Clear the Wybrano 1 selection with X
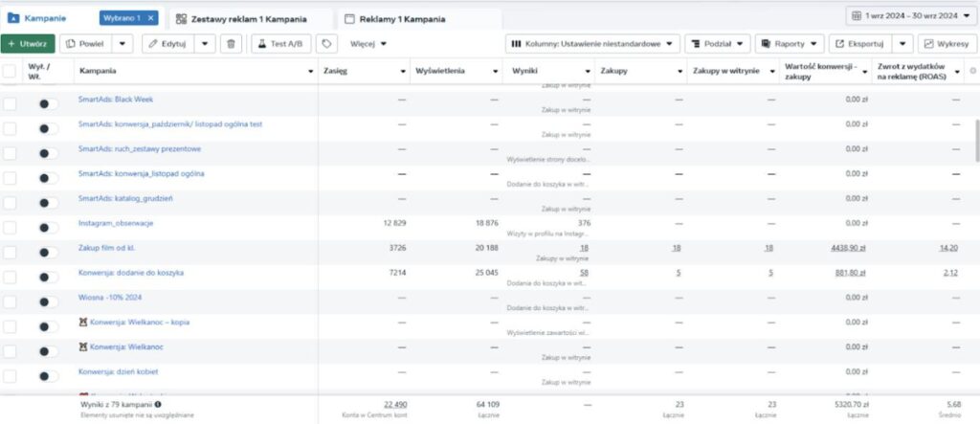The height and width of the screenshot is (424, 980). pyautogui.click(x=150, y=18)
